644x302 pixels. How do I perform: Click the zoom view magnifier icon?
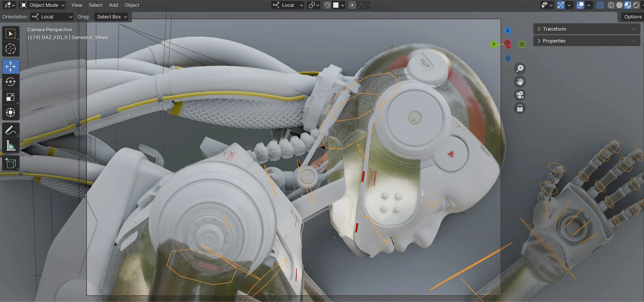tap(520, 68)
